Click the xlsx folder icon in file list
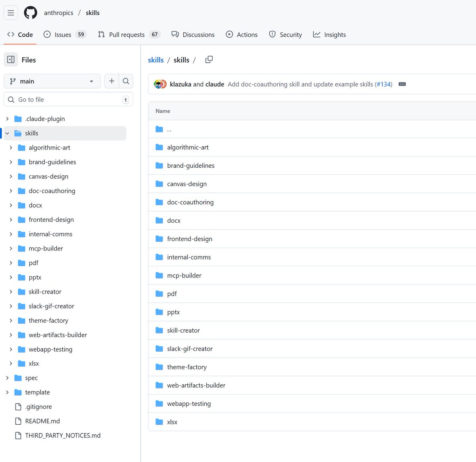Viewport: 476px width, 462px height. pyautogui.click(x=159, y=422)
